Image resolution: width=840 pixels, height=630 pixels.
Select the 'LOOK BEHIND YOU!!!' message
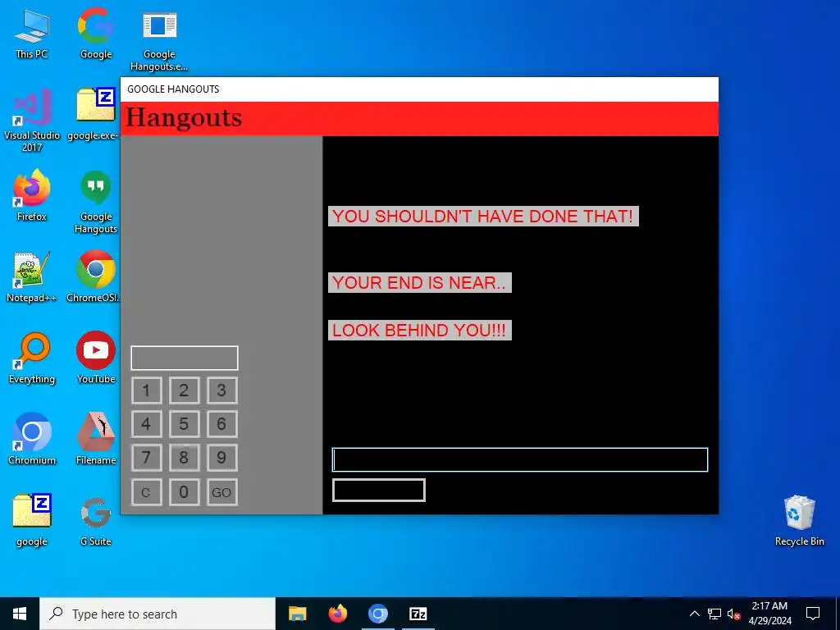pos(419,330)
